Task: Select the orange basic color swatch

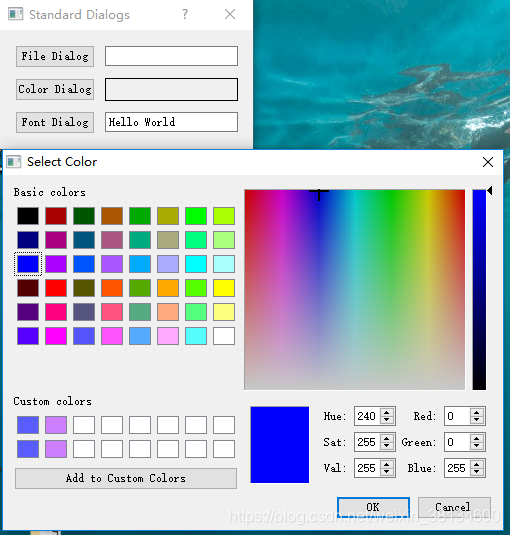Action: pyautogui.click(x=168, y=288)
